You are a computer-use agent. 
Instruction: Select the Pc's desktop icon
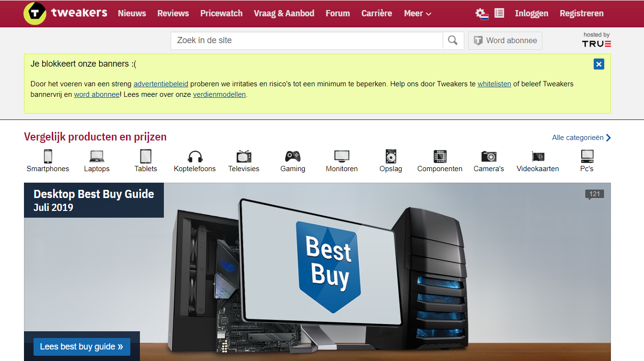coord(587,156)
